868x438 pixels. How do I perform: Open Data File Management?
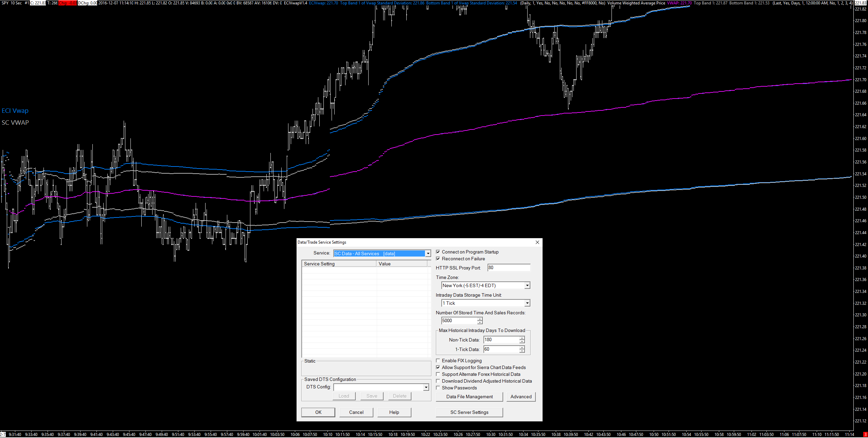pyautogui.click(x=469, y=397)
